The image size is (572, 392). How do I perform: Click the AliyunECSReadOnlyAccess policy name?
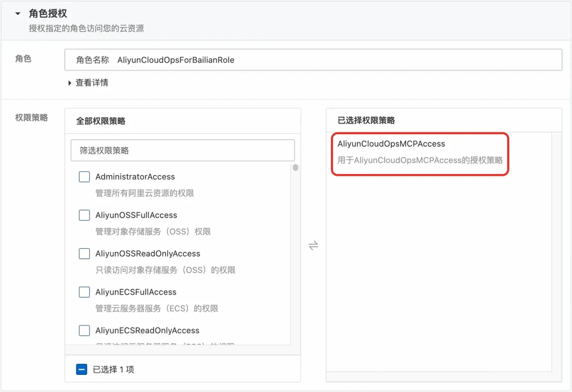pyautogui.click(x=147, y=330)
